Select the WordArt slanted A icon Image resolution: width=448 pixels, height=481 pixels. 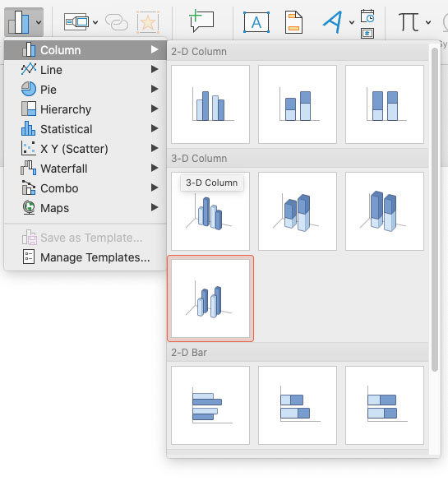tap(333, 22)
